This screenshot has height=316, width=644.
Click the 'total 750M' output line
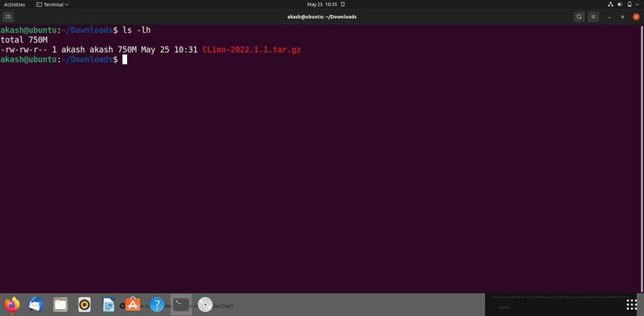[25, 40]
